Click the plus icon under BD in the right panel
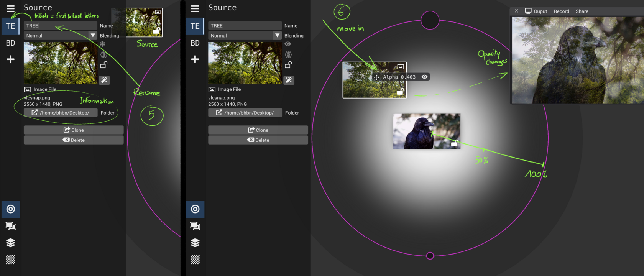Viewport: 644px width, 276px height. 195,59
